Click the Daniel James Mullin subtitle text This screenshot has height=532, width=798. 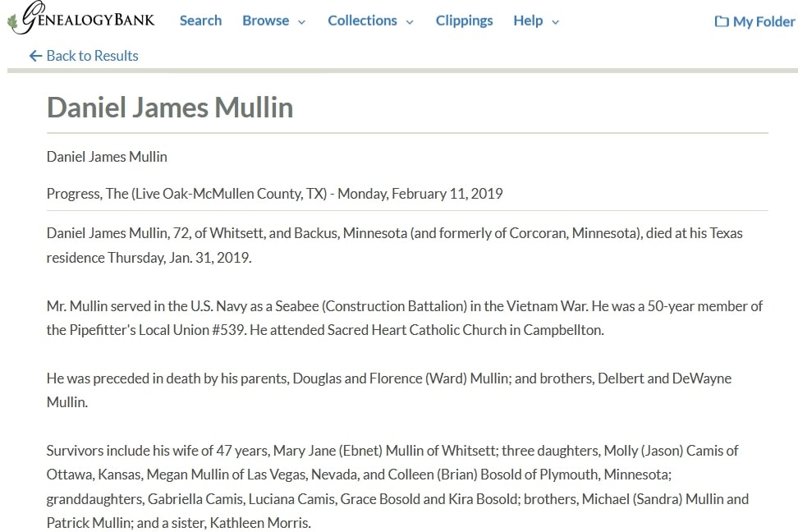[x=107, y=157]
